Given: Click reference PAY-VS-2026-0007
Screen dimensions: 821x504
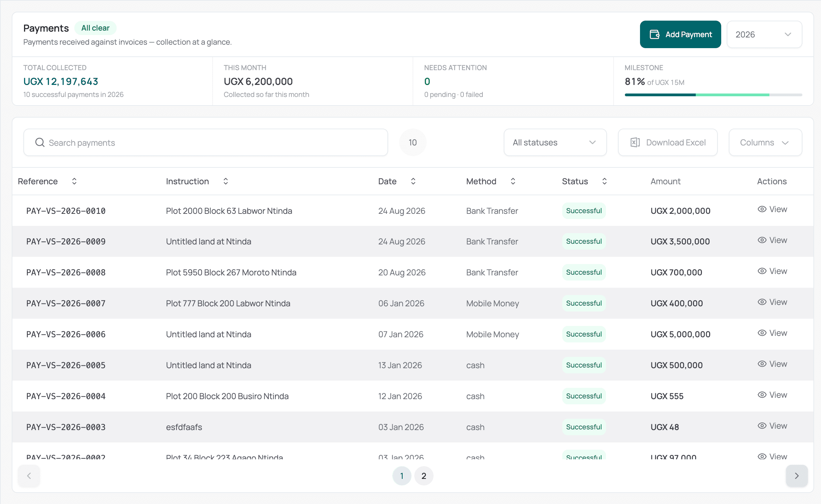Looking at the screenshot, I should click(66, 303).
